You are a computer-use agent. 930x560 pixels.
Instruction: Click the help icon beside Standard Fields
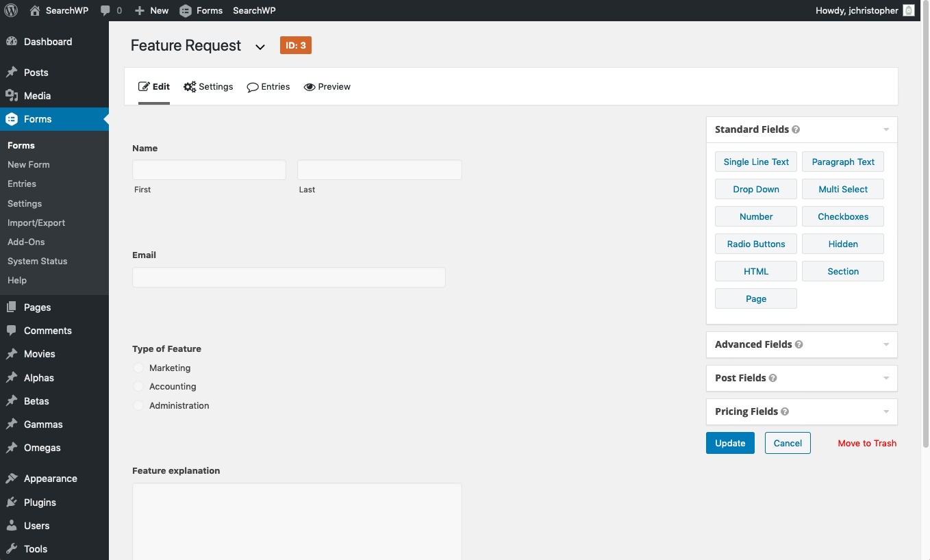(796, 129)
